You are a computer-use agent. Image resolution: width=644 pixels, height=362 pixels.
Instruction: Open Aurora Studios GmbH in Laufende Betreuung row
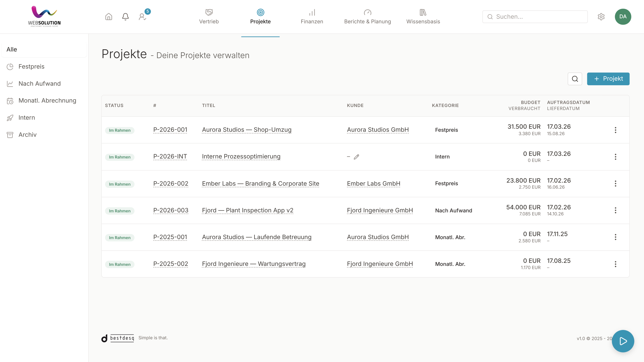pos(378,237)
